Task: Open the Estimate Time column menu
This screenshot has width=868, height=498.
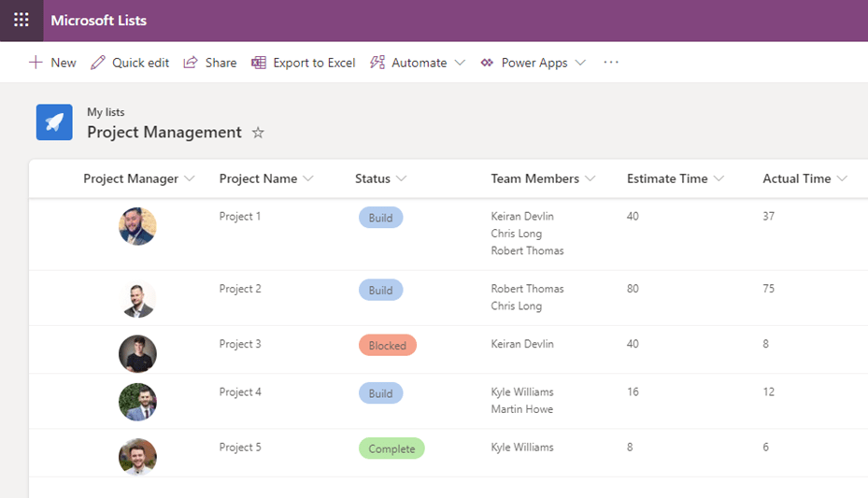Action: [x=719, y=178]
